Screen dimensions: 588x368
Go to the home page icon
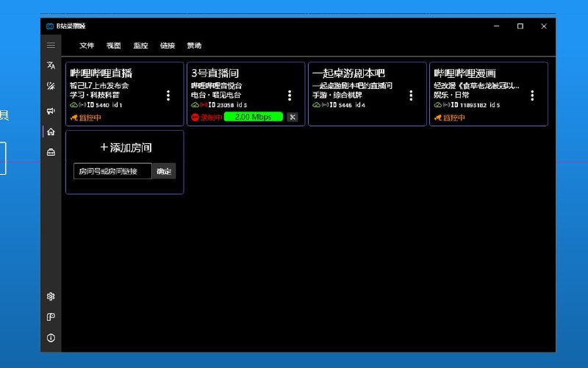pyautogui.click(x=51, y=131)
